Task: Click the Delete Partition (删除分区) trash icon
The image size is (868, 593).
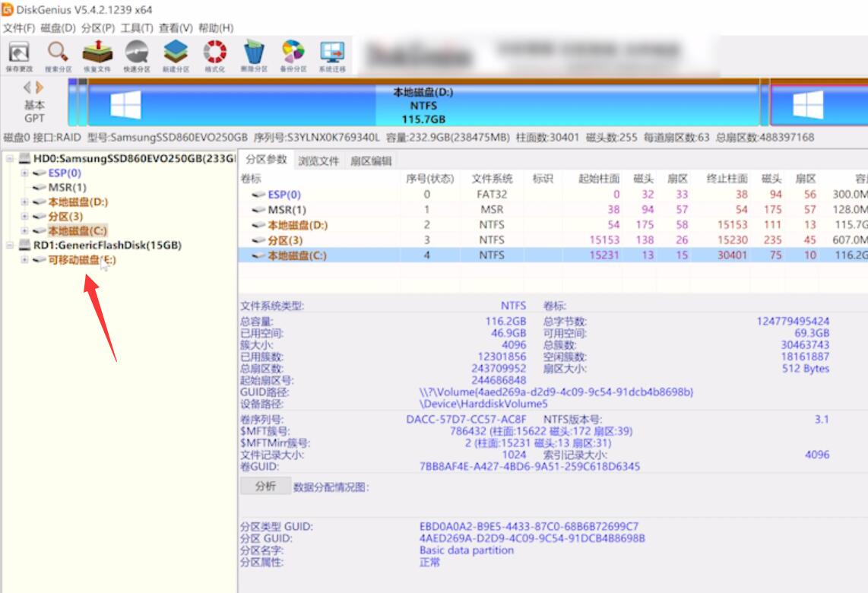Action: [254, 56]
